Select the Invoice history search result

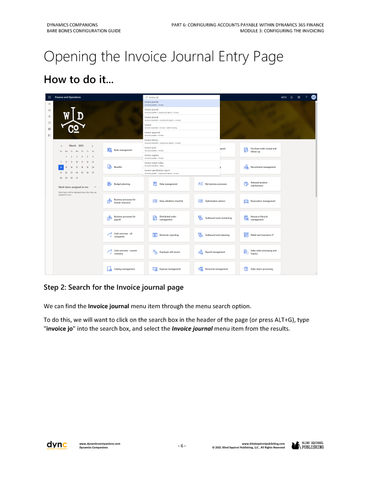tap(181, 141)
